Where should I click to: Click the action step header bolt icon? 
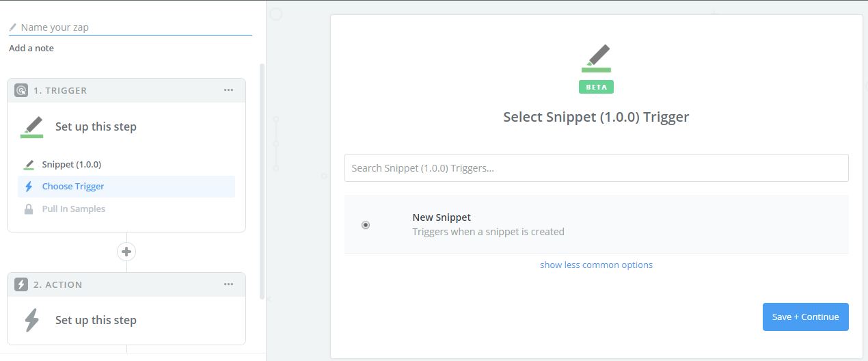pyautogui.click(x=21, y=284)
